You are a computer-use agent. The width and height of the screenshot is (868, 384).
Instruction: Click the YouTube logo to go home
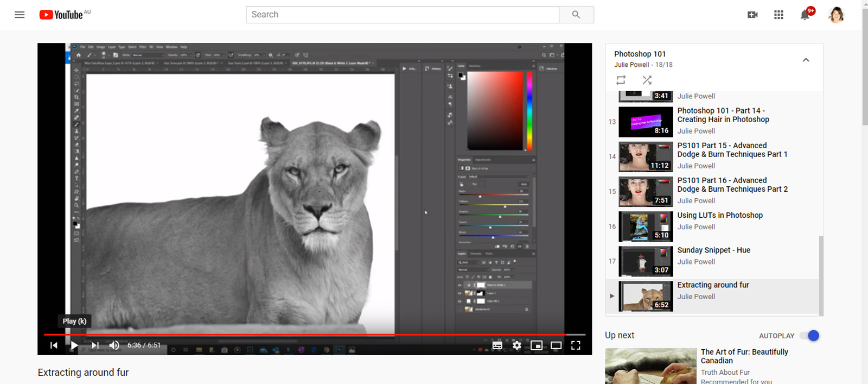[x=61, y=15]
